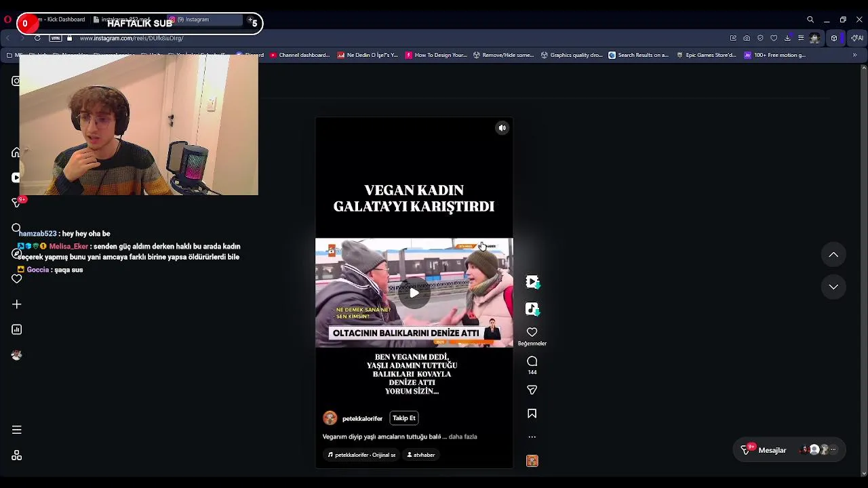Open the 'petekkalorifer · Orijinal ses' audio chip

[361, 455]
